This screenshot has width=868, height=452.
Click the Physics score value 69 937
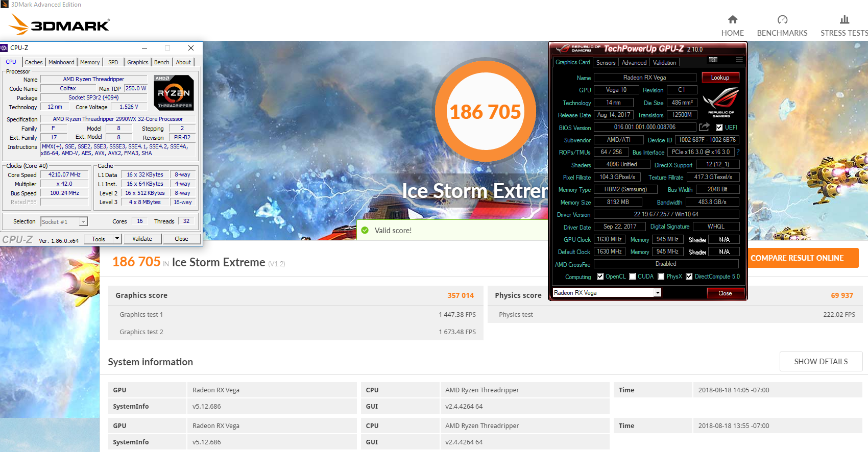(x=842, y=295)
